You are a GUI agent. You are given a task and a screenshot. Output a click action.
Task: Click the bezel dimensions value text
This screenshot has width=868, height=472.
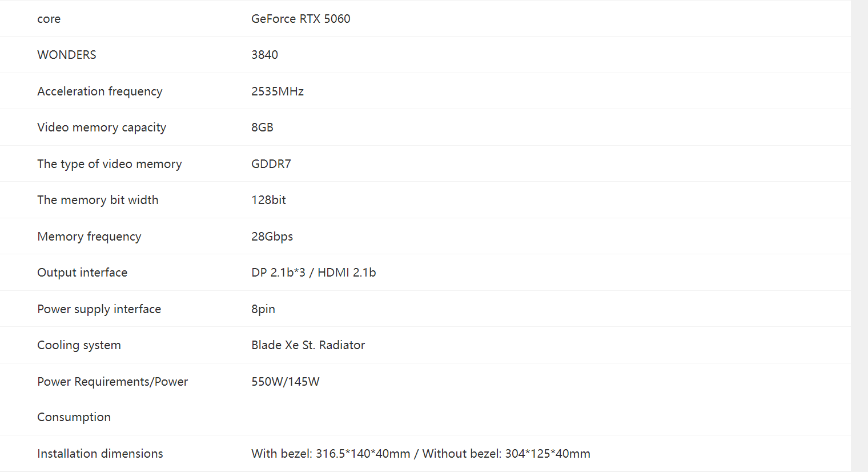point(420,454)
